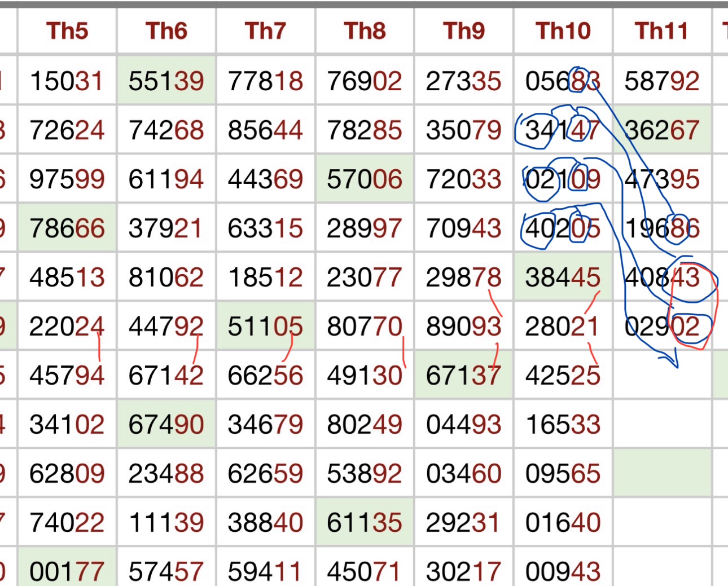Select the green cell 61135

coord(365,523)
